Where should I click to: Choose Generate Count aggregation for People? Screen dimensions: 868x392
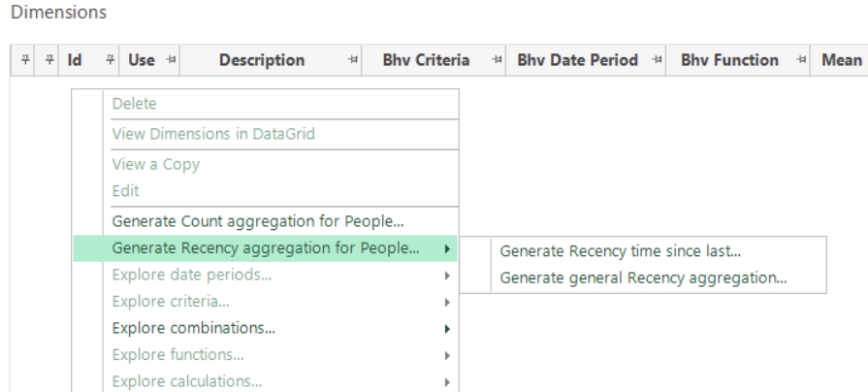(257, 220)
